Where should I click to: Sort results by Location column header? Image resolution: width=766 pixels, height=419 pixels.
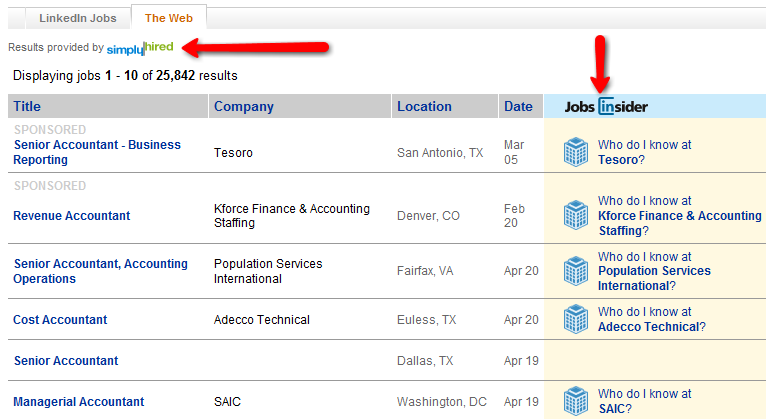(424, 106)
